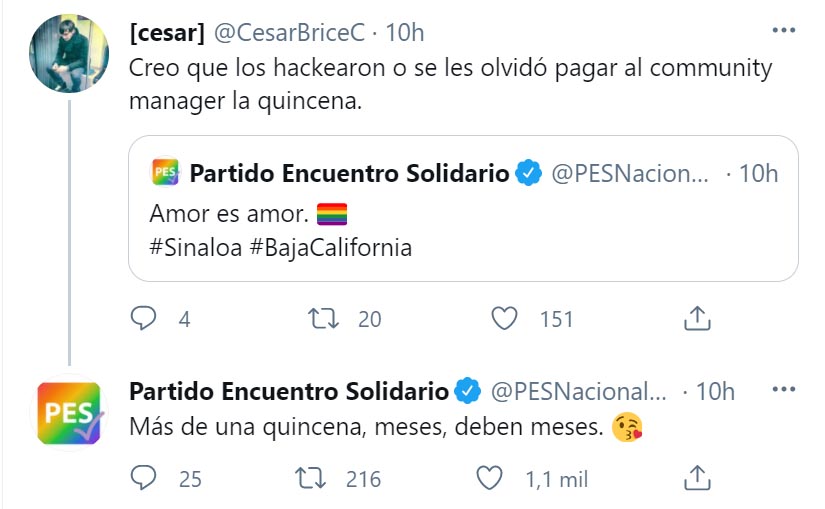
Task: Open @CesarBriceC profile handle
Action: coord(287,33)
